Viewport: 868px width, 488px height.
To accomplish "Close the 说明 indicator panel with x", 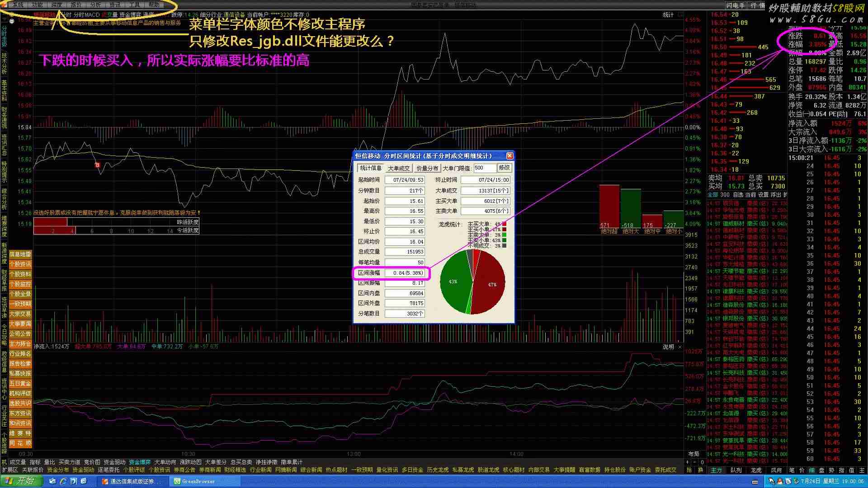I will [x=679, y=347].
